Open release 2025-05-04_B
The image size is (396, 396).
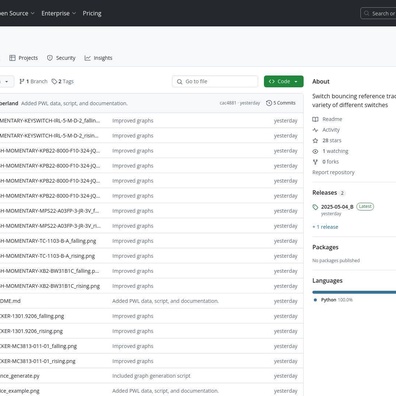(x=337, y=207)
